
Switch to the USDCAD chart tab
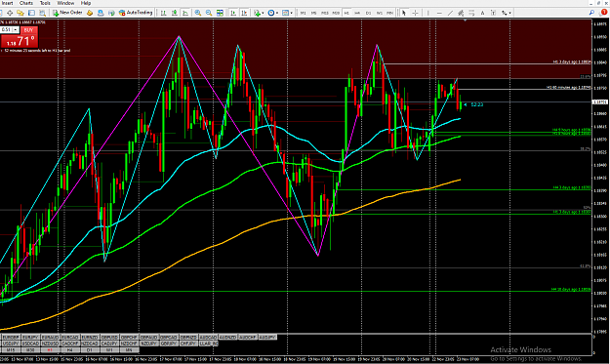(x=30, y=344)
